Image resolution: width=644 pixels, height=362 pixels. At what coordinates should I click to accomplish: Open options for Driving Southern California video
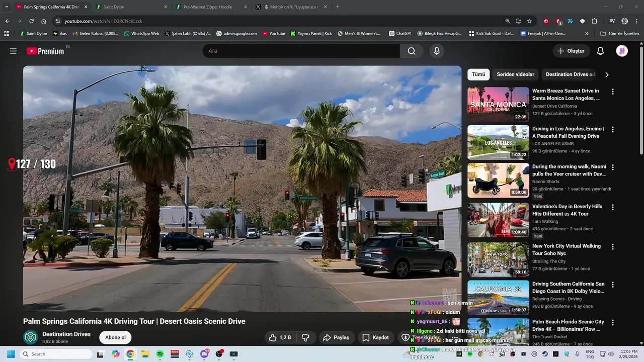coord(613,284)
